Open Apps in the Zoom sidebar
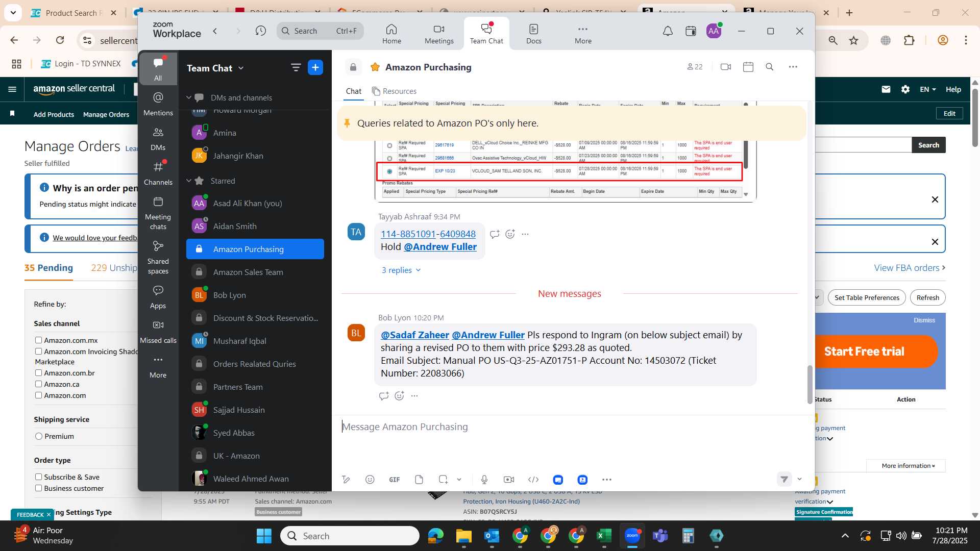The height and width of the screenshot is (551, 980). (158, 297)
